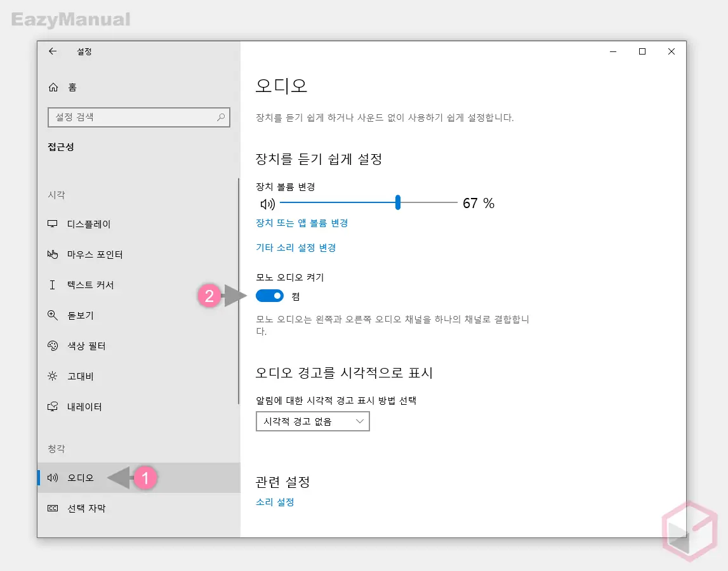The height and width of the screenshot is (571, 728).
Task: Select 오디오 in the sidebar
Action: (139, 478)
